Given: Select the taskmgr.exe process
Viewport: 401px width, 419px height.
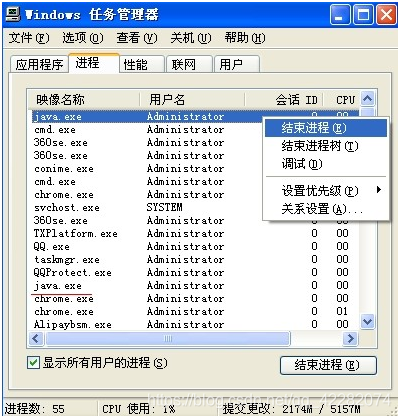Looking at the screenshot, I should click(x=67, y=260).
